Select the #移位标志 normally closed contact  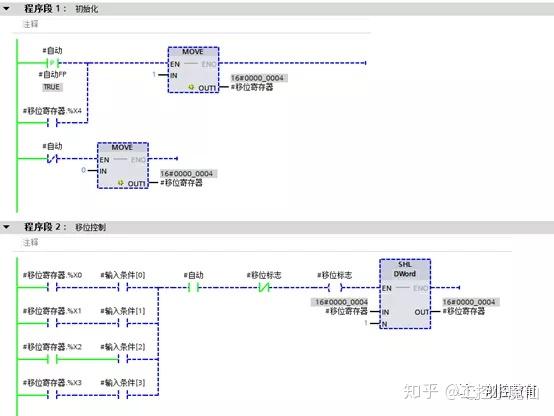point(264,287)
